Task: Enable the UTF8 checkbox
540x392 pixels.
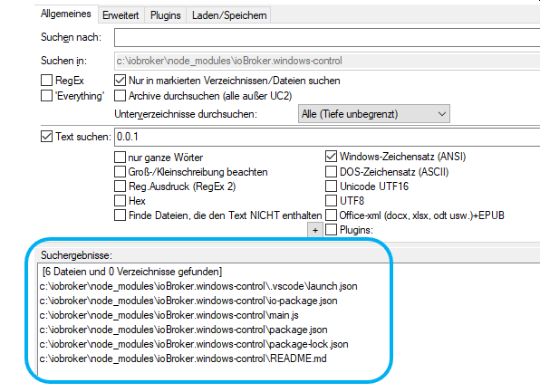Action: pyautogui.click(x=331, y=201)
